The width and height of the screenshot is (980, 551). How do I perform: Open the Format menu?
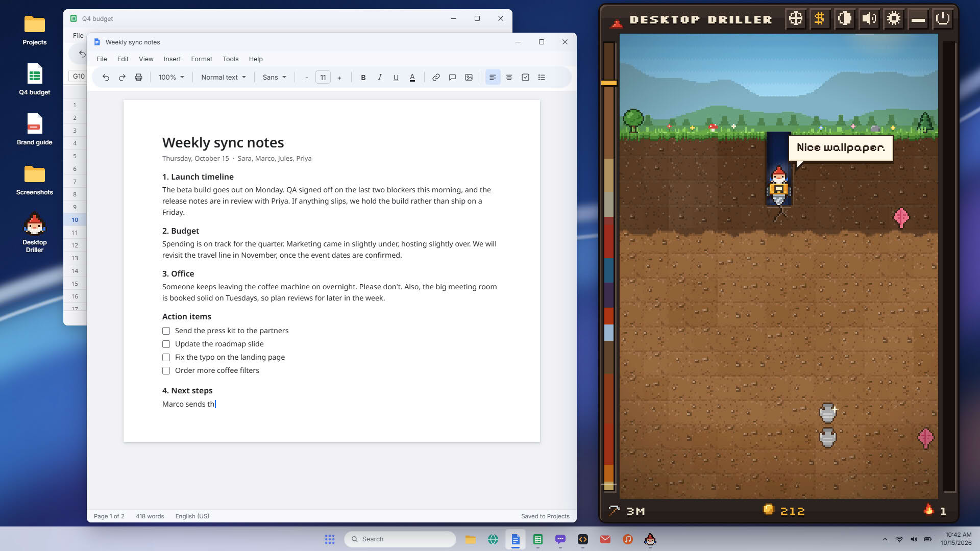(x=202, y=59)
